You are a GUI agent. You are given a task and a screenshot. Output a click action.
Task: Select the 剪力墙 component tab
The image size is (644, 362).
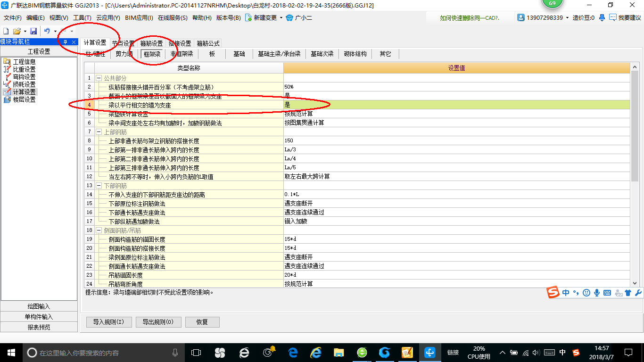coord(124,54)
